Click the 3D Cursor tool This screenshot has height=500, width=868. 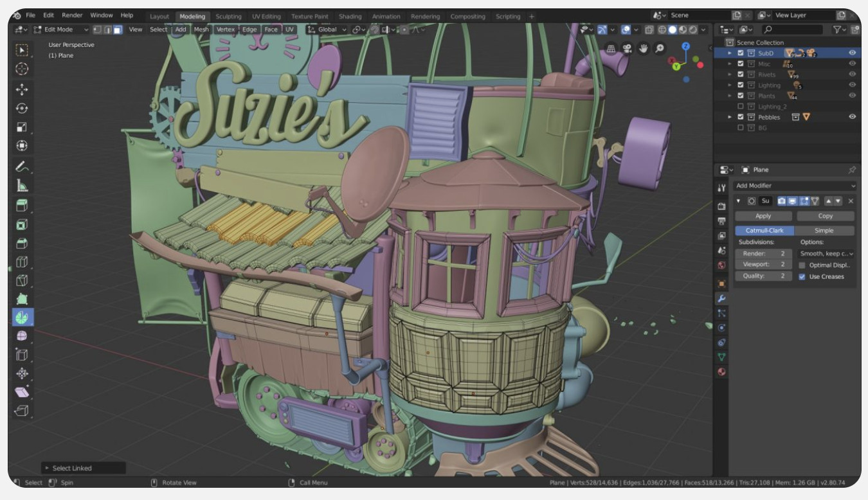tap(22, 69)
